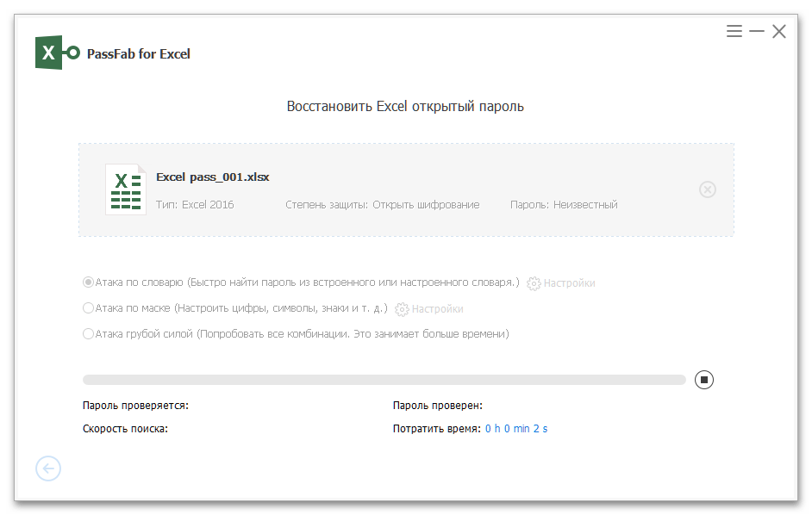The height and width of the screenshot is (515, 812).
Task: Click the Excel file icon
Action: [x=125, y=189]
